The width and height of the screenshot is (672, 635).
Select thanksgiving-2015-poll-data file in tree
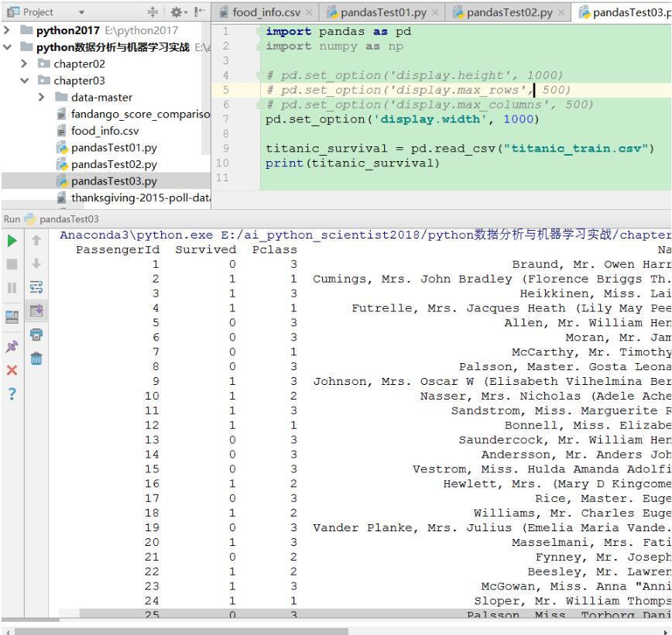(x=133, y=197)
